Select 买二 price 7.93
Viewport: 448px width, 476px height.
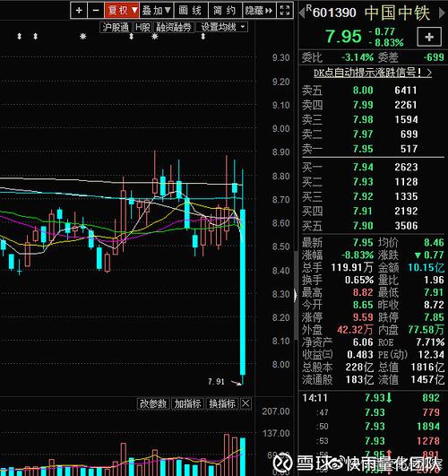pos(363,182)
